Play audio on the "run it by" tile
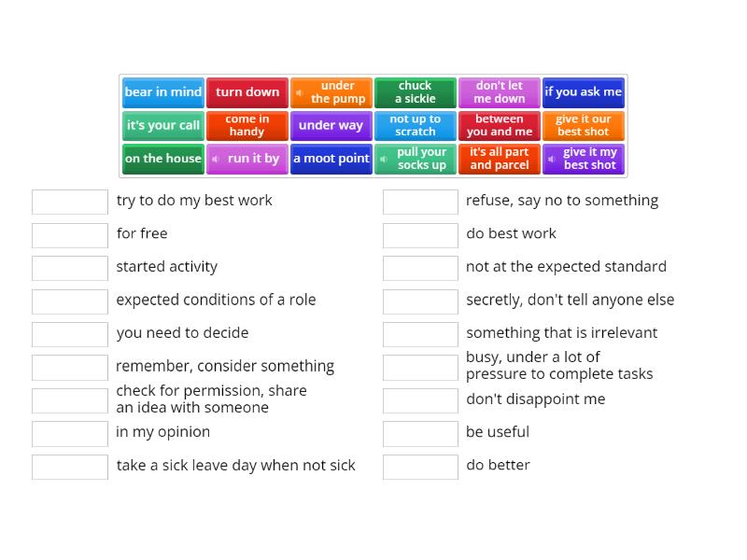 point(217,159)
